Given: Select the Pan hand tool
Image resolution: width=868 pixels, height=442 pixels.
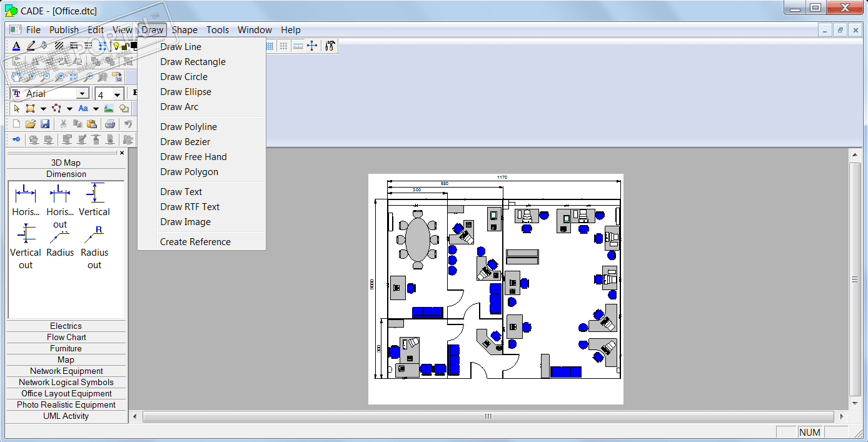Looking at the screenshot, I should pos(16,76).
